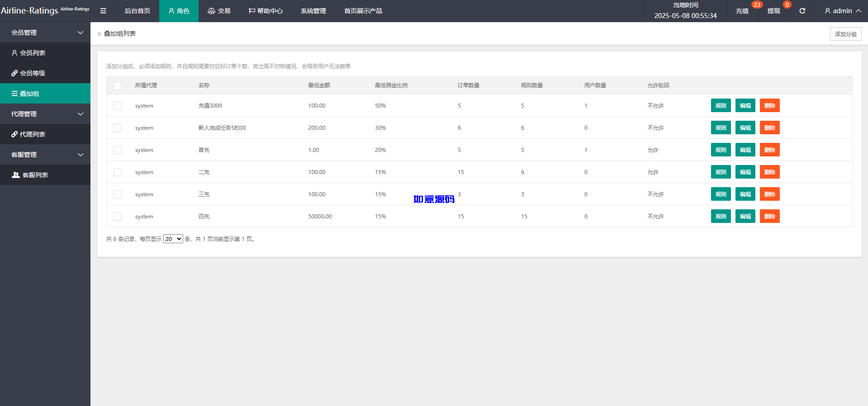This screenshot has height=406, width=868.
Task: Click 编辑 for the 首充 group
Action: [x=745, y=150]
